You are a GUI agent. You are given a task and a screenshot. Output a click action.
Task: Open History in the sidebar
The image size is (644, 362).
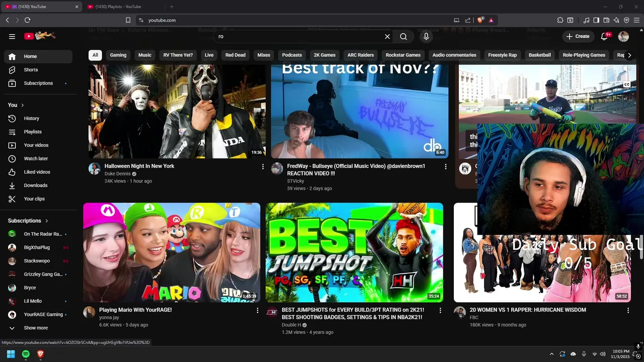(x=38, y=118)
